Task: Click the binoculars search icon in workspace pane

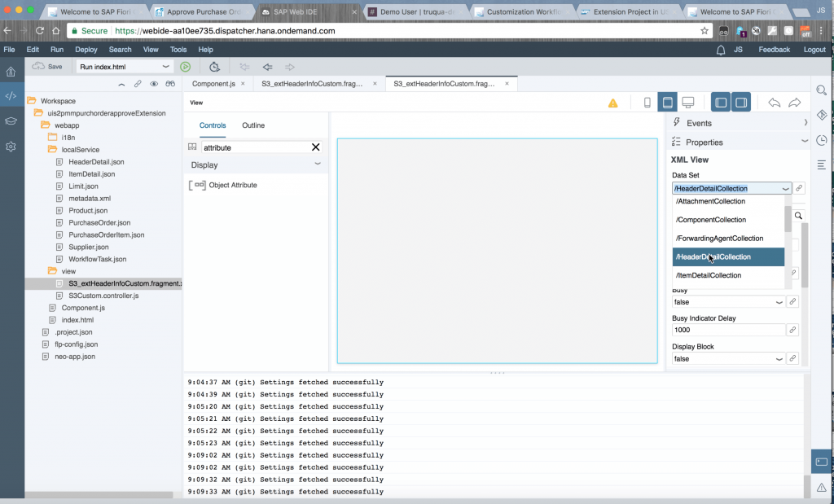Action: pos(170,84)
